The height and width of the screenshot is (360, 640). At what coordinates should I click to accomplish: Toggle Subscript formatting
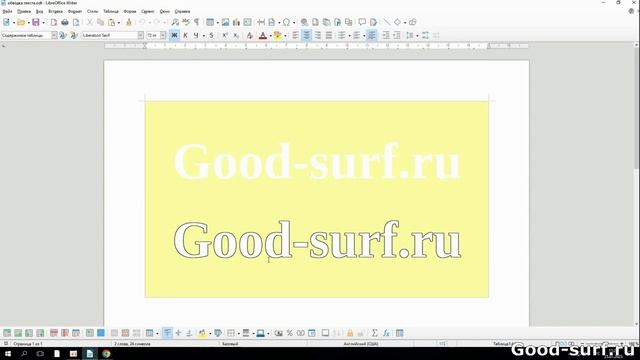[x=236, y=36]
